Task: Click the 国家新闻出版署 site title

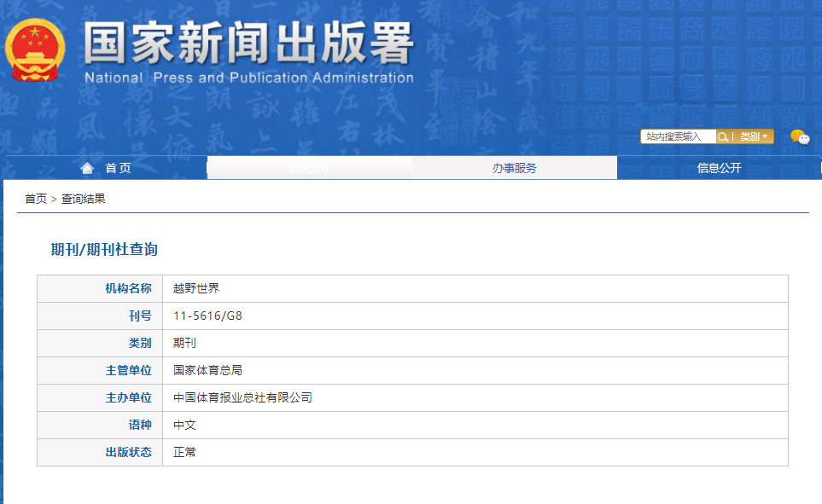Action: (x=248, y=43)
